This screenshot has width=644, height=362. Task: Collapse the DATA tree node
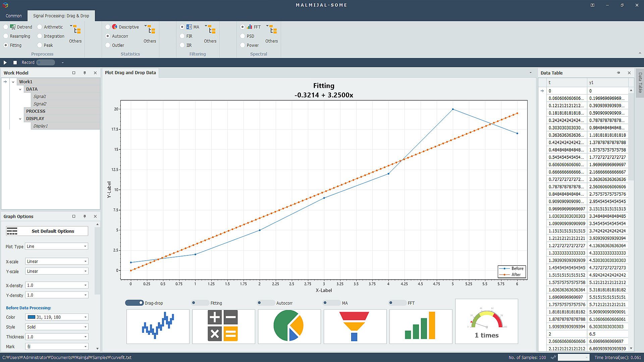20,89
